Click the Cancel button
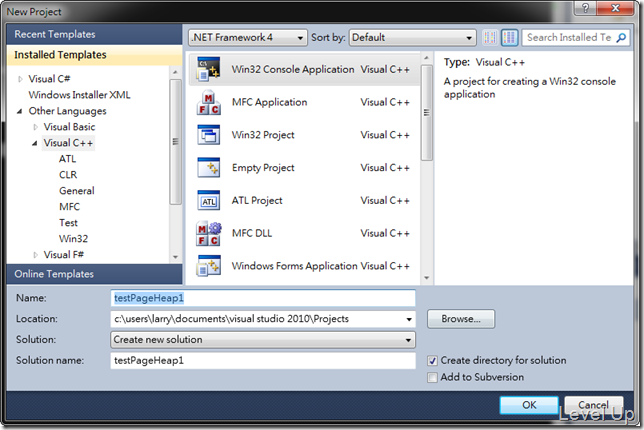This screenshot has width=644, height=430. (x=593, y=405)
